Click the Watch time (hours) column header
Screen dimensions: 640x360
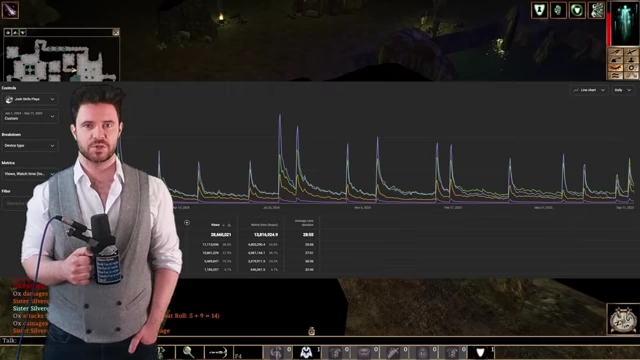[x=264, y=225]
